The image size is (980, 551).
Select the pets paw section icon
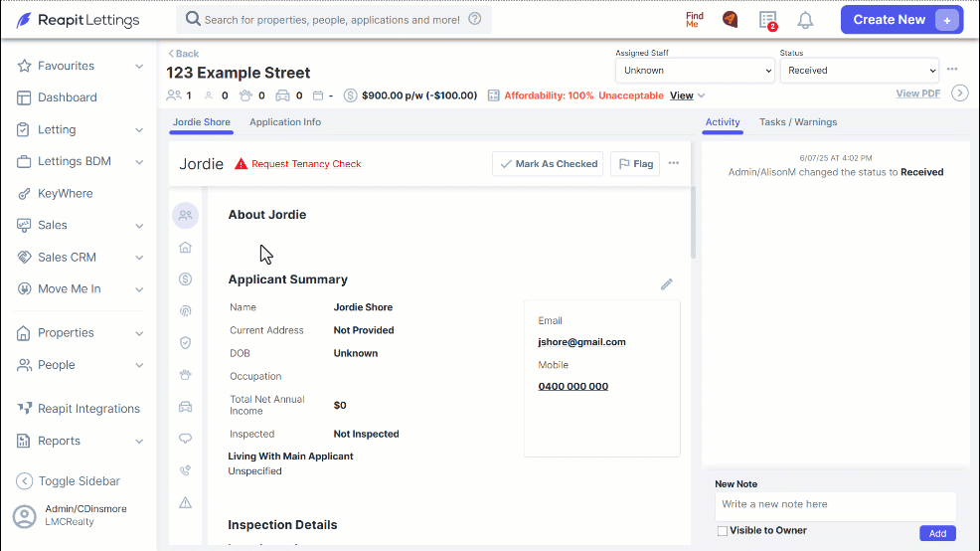click(x=186, y=375)
